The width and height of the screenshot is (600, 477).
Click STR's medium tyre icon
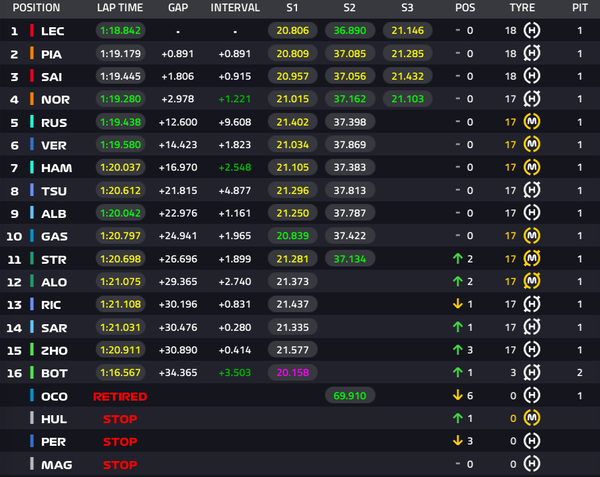coord(532,259)
